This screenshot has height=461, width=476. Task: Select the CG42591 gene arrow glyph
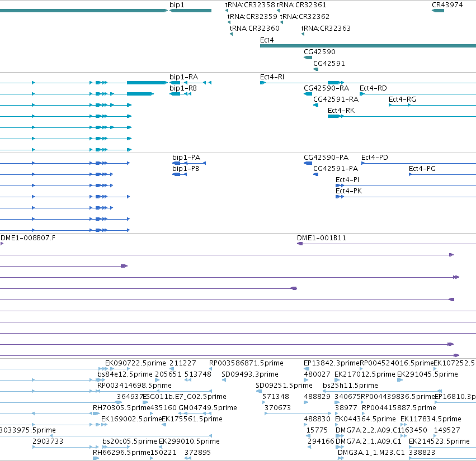point(315,69)
